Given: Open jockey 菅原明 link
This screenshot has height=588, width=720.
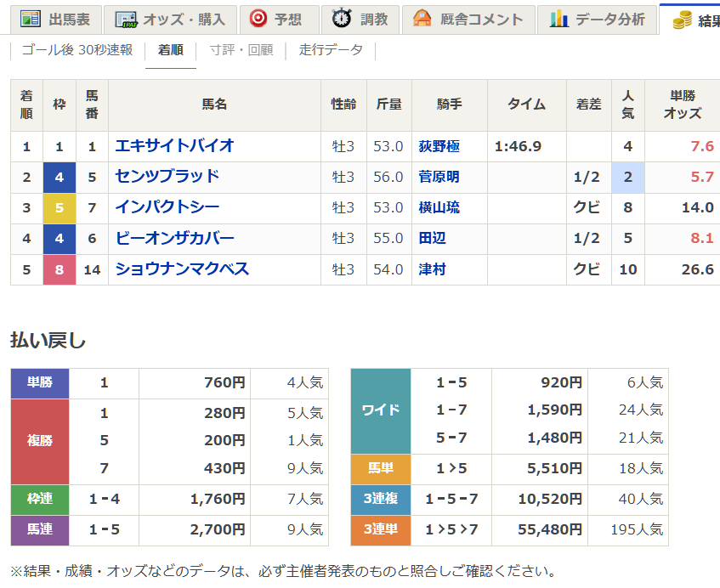Looking at the screenshot, I should tap(439, 177).
